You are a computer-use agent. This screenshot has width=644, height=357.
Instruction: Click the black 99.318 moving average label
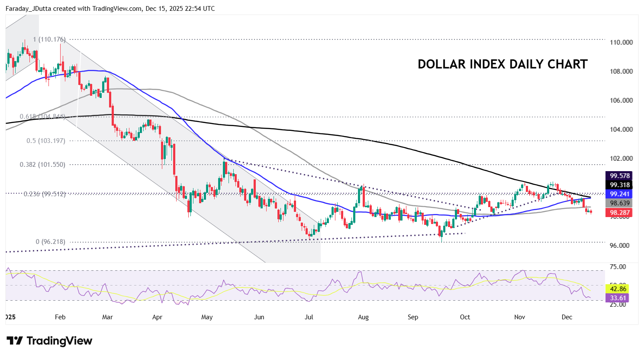(x=620, y=185)
